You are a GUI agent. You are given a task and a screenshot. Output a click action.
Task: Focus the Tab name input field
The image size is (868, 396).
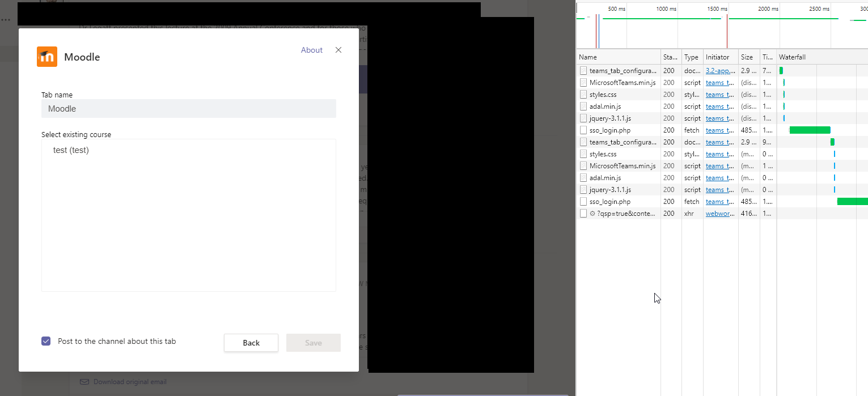(189, 109)
